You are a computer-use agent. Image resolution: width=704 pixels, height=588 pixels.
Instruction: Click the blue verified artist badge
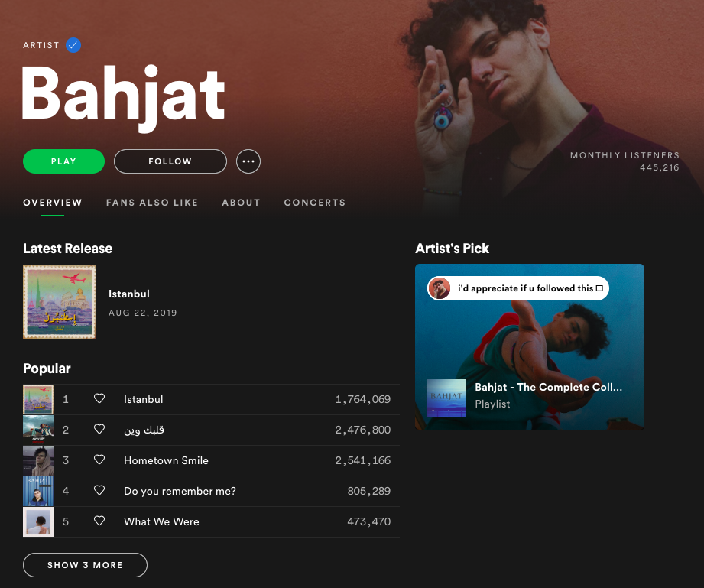coord(73,45)
